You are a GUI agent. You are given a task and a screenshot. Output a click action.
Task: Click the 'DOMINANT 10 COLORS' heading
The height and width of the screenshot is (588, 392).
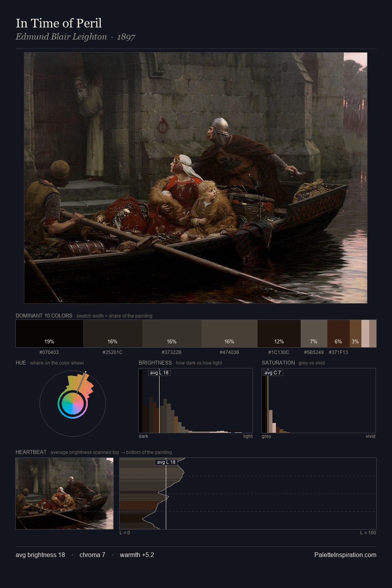point(44,316)
